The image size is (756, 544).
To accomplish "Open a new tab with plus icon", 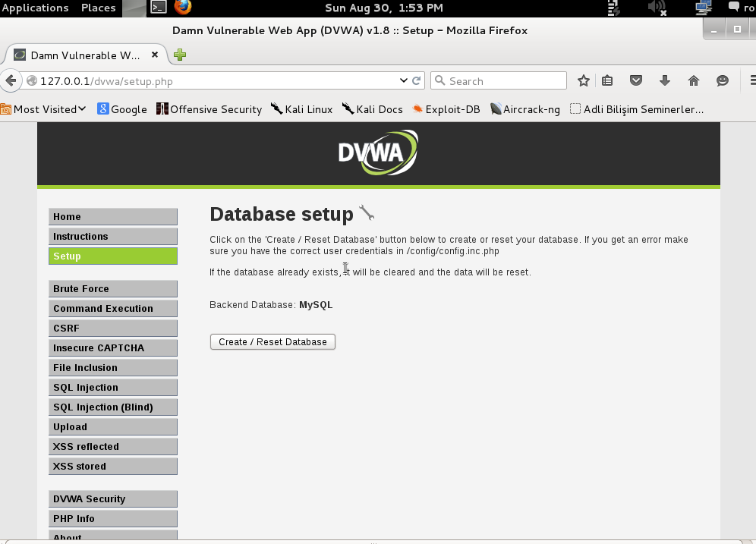I will 180,55.
